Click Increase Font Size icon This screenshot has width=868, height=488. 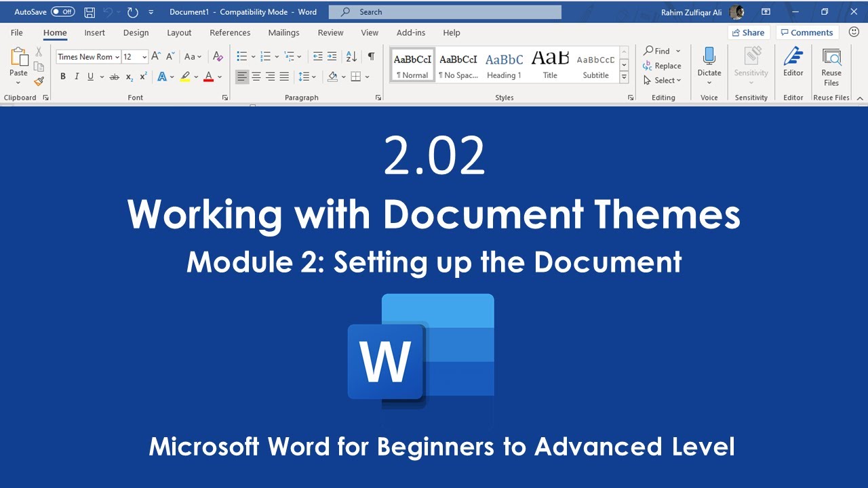156,56
